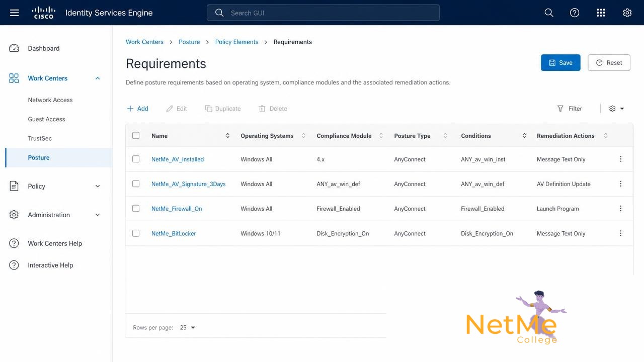The image size is (644, 362).
Task: Select TrustSec in sidebar
Action: [40, 138]
